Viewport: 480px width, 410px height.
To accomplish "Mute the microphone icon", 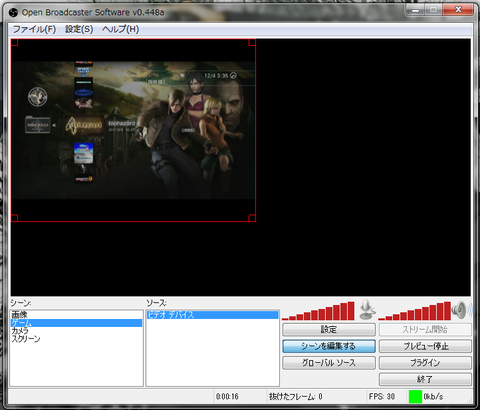I will 367,310.
